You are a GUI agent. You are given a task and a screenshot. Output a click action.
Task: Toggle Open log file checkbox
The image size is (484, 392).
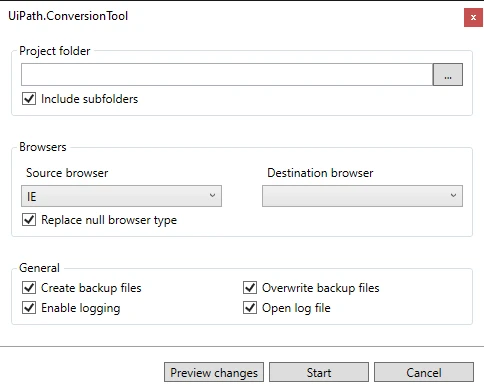pos(250,307)
